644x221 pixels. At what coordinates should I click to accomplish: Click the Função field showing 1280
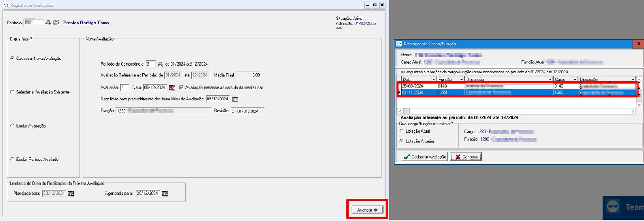(x=163, y=111)
